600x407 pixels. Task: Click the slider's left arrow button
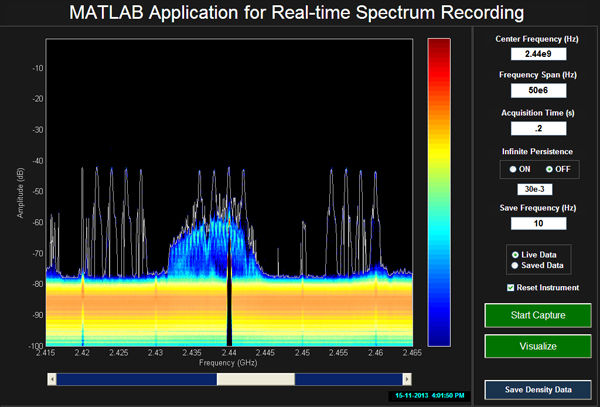pos(51,380)
